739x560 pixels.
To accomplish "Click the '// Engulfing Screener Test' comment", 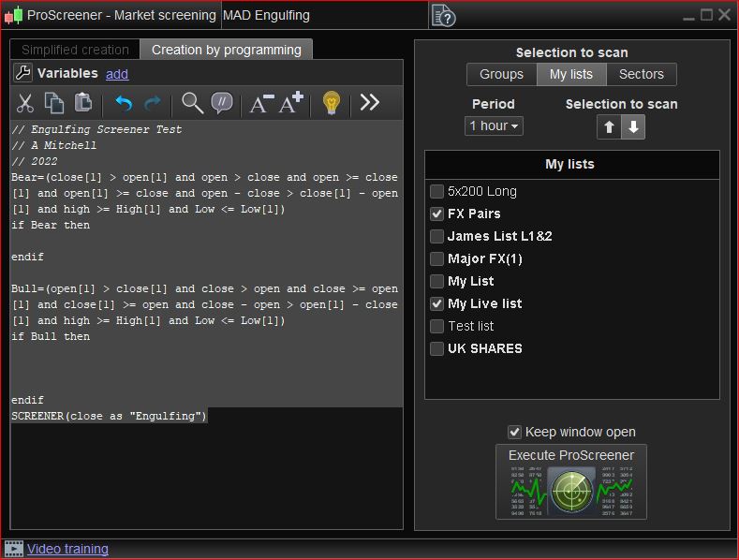I will [96, 129].
